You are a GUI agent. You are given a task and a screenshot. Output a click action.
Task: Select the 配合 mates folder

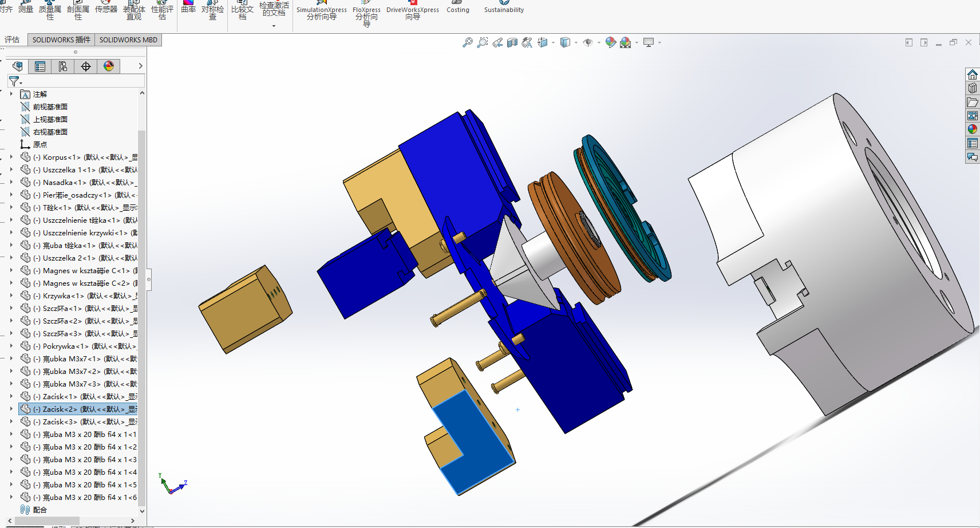[x=40, y=510]
